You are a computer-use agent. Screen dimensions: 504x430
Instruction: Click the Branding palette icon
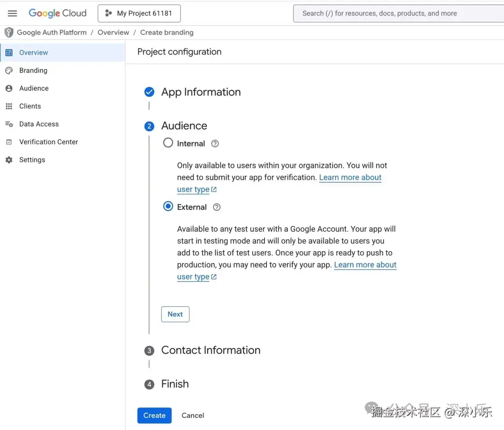[9, 70]
